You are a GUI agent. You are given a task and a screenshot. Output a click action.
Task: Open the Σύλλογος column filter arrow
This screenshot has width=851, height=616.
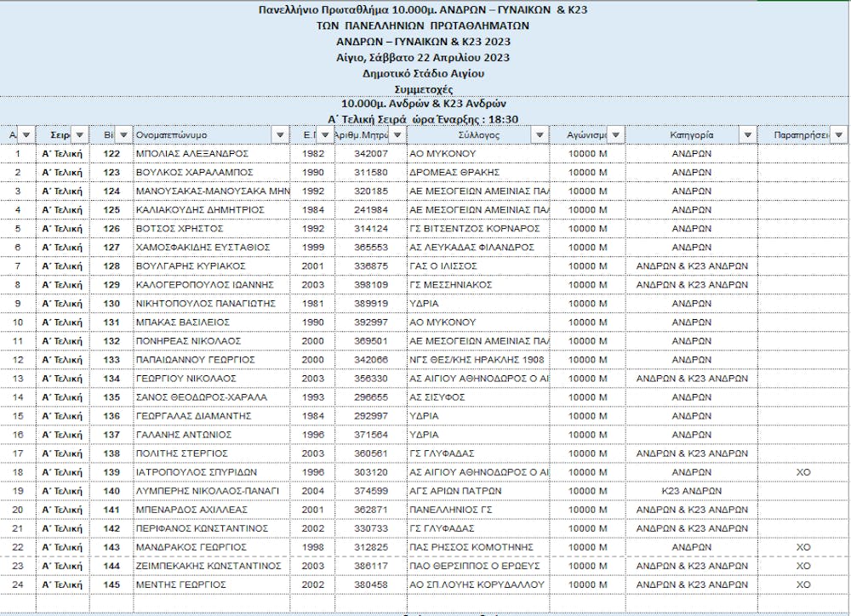pyautogui.click(x=538, y=135)
